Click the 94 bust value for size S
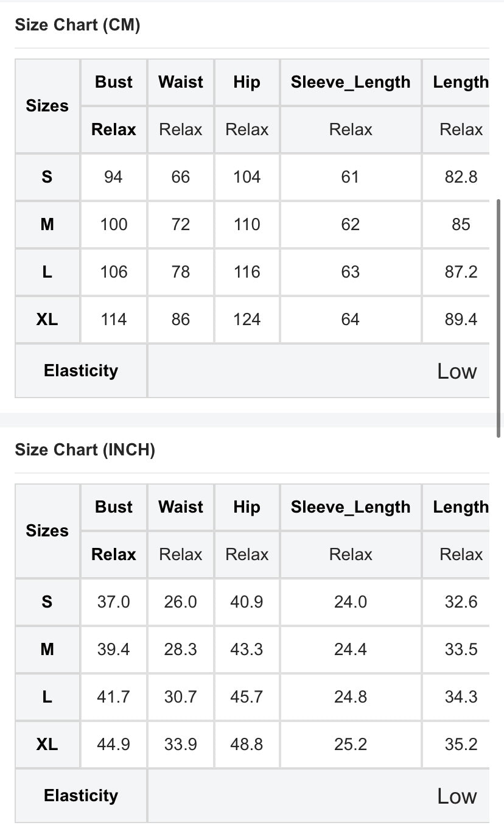504x828 pixels. tap(114, 177)
